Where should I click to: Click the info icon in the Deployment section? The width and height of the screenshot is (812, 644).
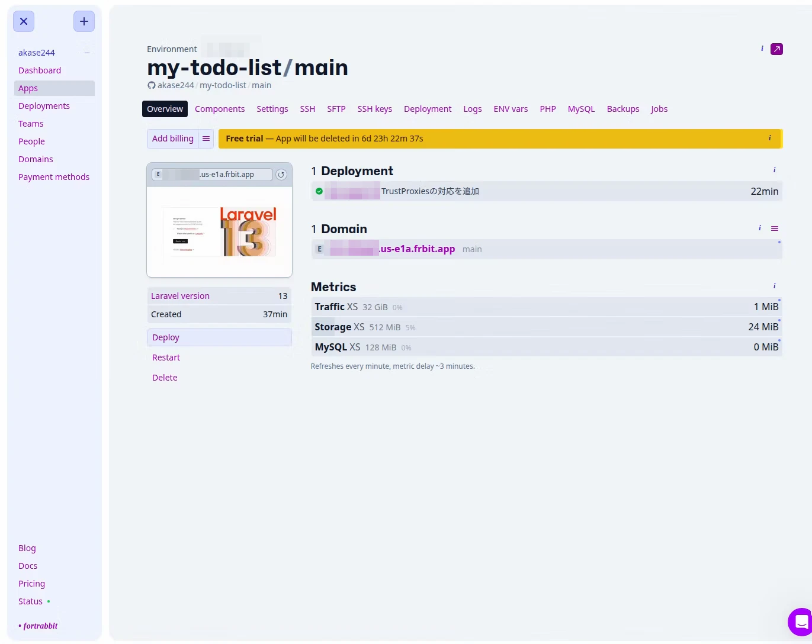tap(775, 170)
